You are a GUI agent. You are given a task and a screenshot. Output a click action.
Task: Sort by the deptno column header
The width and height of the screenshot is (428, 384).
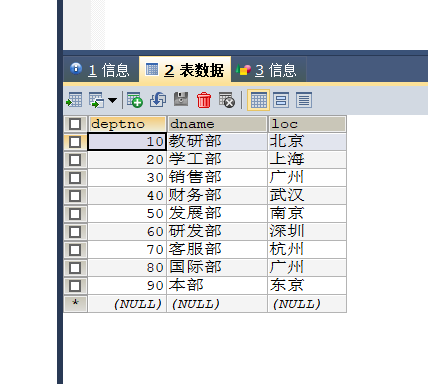127,124
